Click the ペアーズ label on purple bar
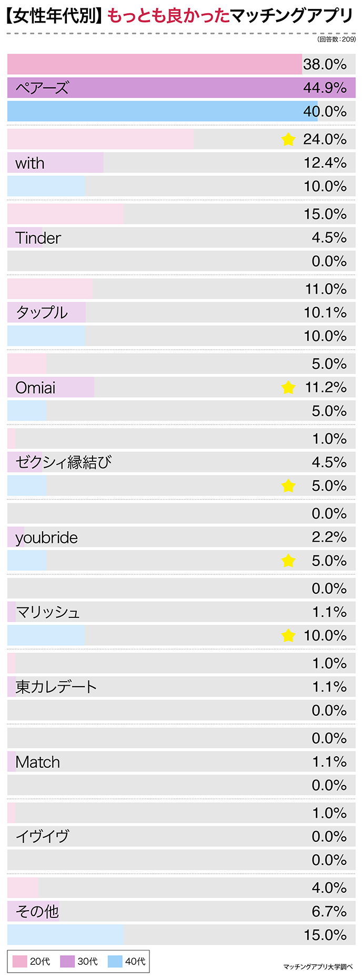363x980 pixels. (42, 88)
